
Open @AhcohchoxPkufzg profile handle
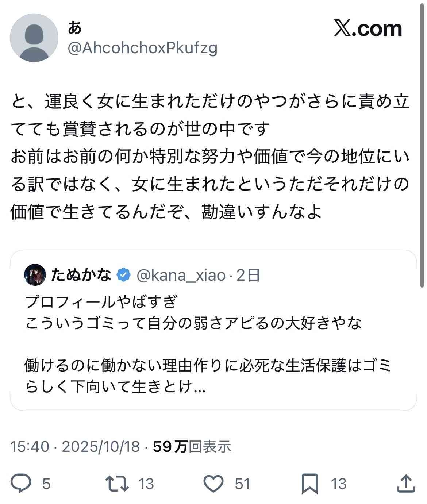(x=143, y=48)
